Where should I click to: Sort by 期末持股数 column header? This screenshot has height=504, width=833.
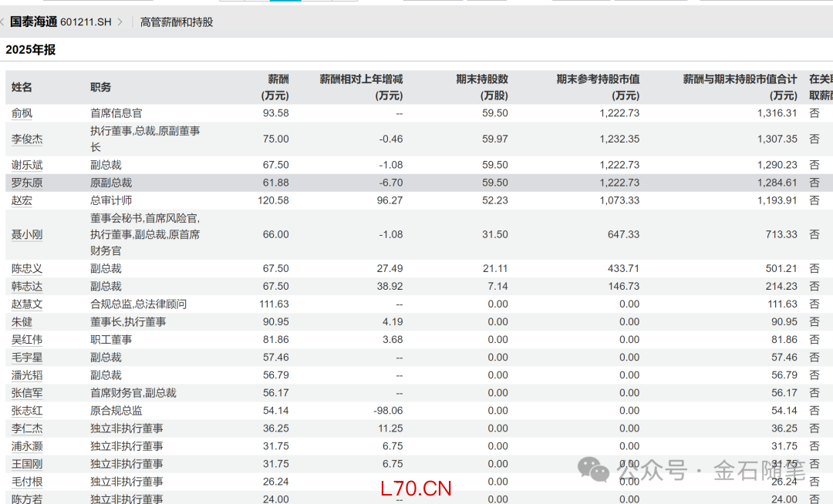(482, 87)
